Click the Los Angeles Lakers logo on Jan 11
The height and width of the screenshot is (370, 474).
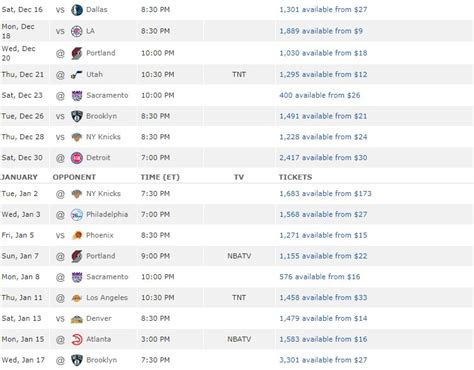pos(77,298)
